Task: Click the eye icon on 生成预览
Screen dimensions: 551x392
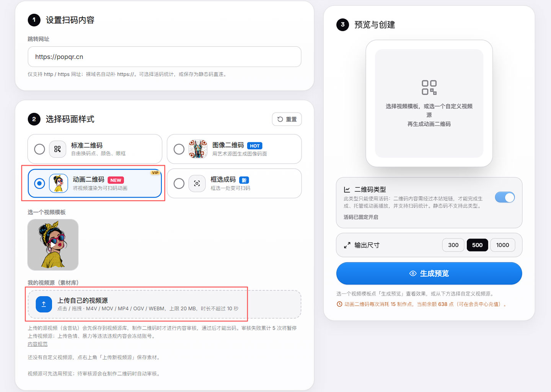Action: [x=413, y=273]
